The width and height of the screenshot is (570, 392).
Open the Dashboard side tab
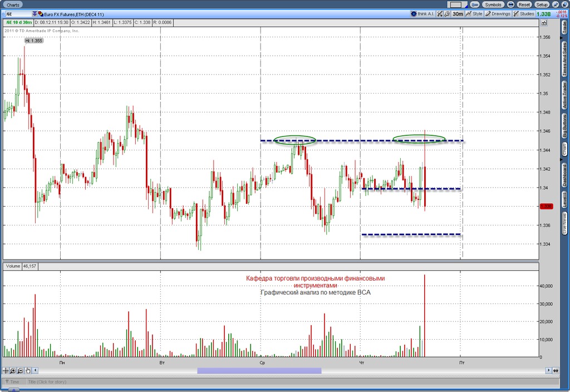tap(564, 175)
